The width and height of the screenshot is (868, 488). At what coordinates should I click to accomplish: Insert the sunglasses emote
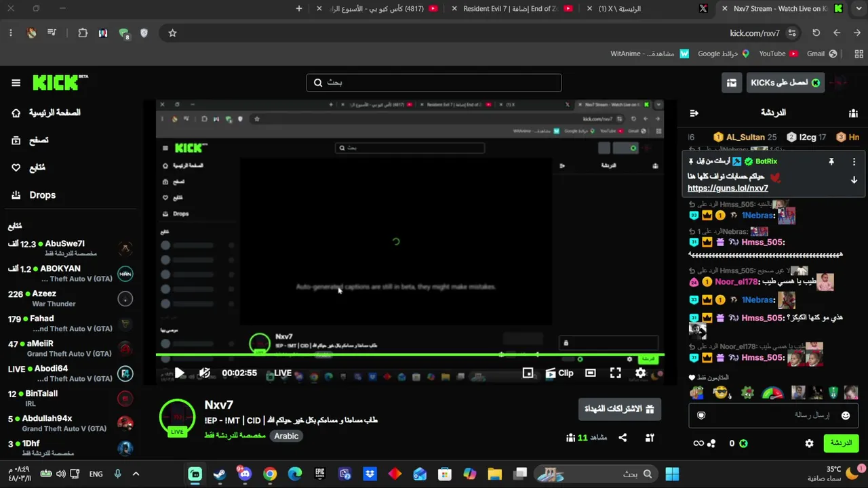pos(722,392)
